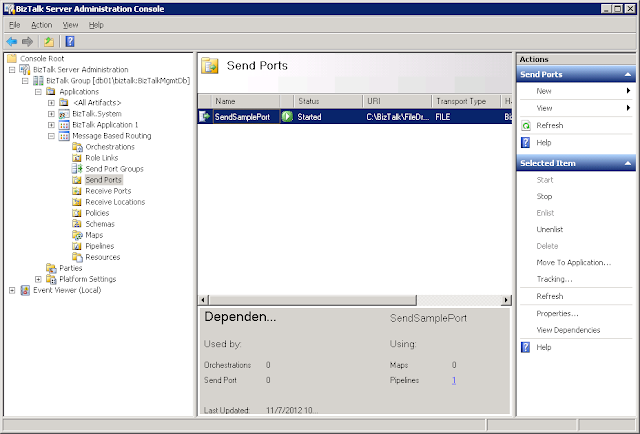The height and width of the screenshot is (434, 640).
Task: Click the Console Root folder icon
Action: pyautogui.click(x=12, y=58)
